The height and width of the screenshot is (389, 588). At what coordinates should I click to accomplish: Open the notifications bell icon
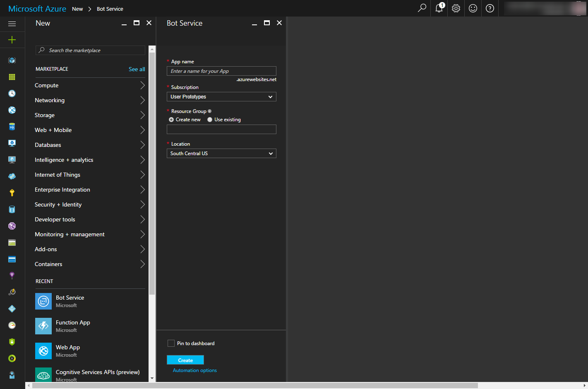tap(439, 8)
